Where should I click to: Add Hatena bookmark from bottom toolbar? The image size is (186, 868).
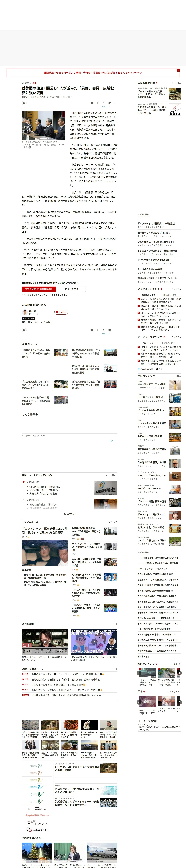[109, 330]
